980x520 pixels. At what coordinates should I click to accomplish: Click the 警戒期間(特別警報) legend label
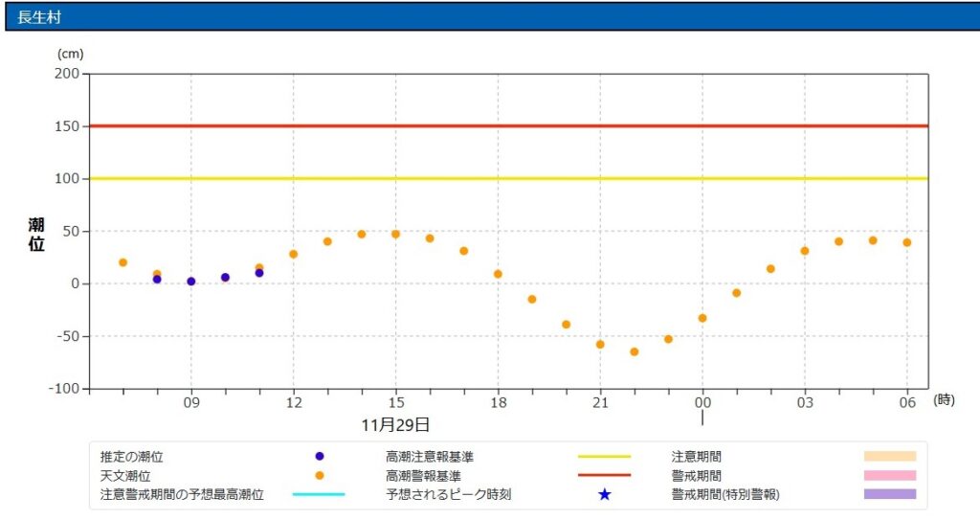725,494
